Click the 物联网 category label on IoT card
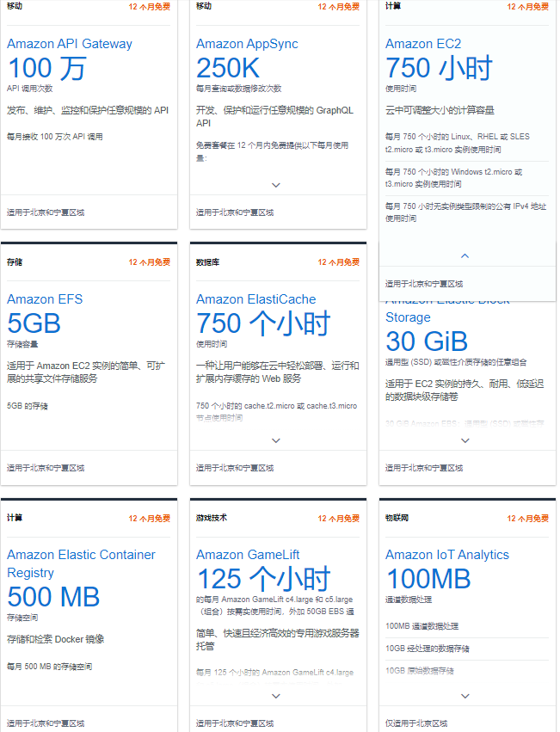This screenshot has height=732, width=560. click(x=397, y=518)
